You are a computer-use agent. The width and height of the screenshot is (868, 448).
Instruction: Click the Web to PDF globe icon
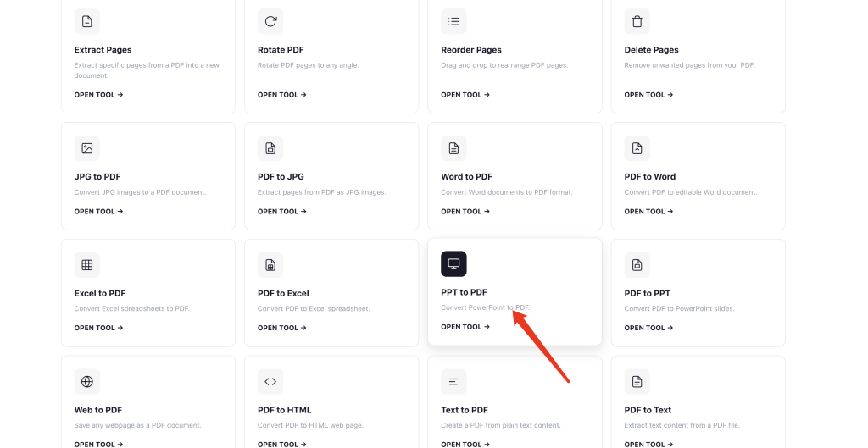(x=87, y=382)
